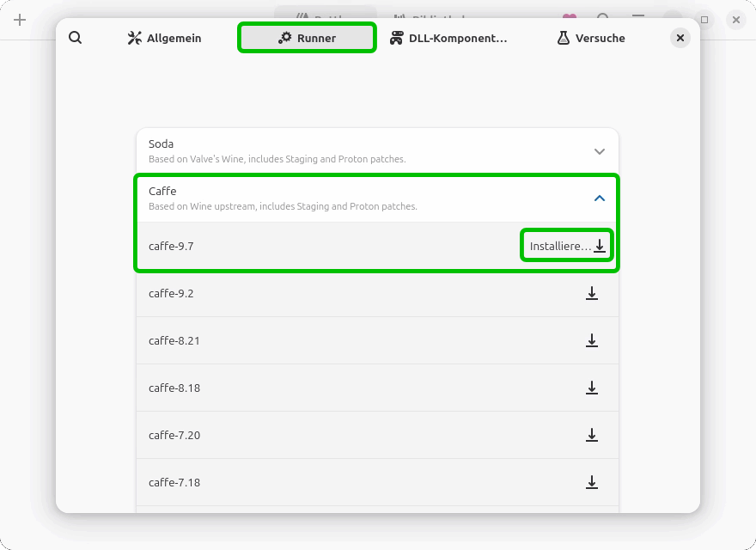Maximize the Bottles main window
This screenshot has width=756, height=550.
click(704, 19)
